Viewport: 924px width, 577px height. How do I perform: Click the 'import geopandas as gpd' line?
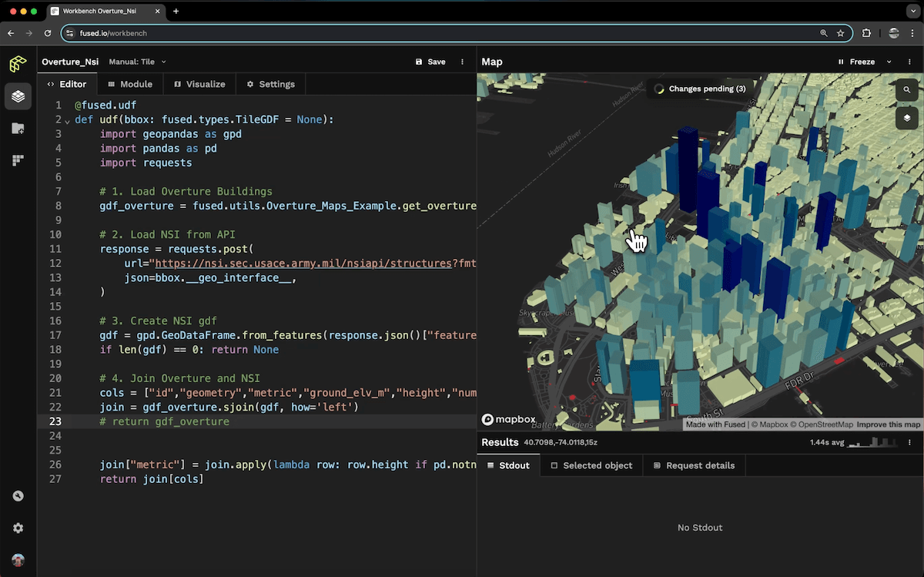click(170, 134)
